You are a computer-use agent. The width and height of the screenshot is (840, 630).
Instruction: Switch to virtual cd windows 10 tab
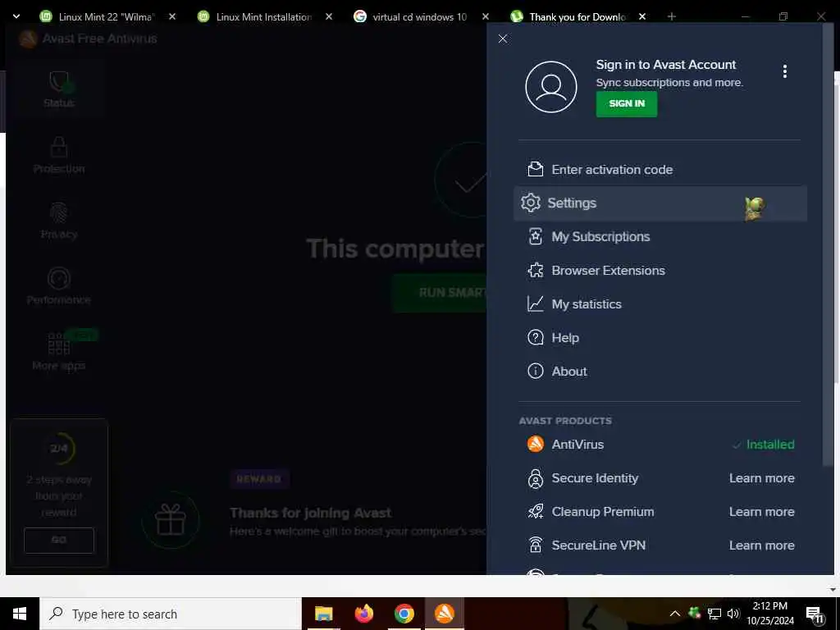[x=419, y=16]
